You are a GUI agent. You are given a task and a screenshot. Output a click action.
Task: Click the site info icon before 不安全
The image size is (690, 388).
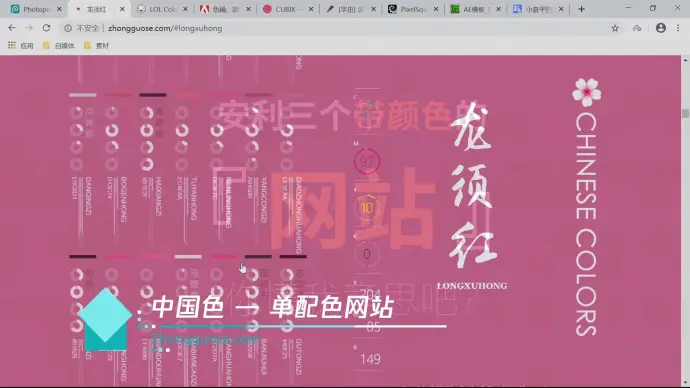pyautogui.click(x=68, y=28)
